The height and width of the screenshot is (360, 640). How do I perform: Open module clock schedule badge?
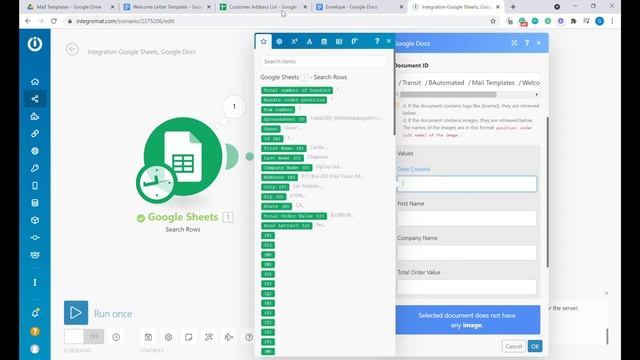pos(156,183)
